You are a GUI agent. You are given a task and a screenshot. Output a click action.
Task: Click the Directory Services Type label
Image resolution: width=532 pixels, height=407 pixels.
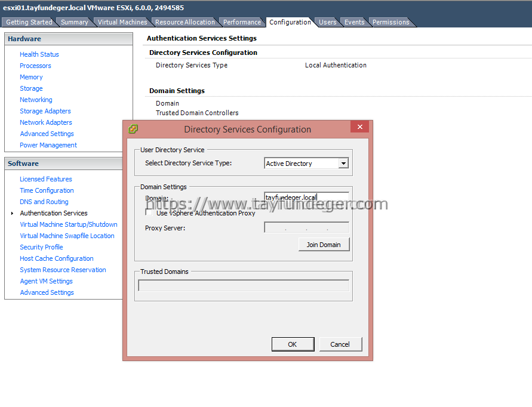pos(192,65)
